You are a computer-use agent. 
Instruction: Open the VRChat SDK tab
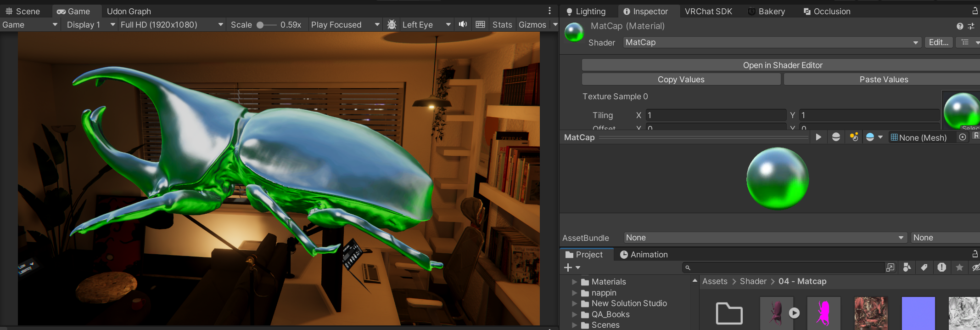click(x=708, y=11)
